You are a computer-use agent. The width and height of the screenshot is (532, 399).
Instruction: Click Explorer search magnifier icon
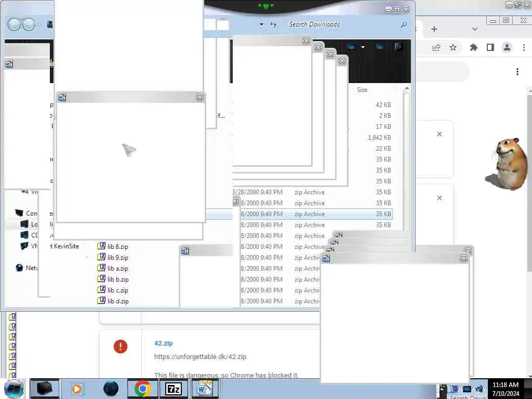(404, 24)
